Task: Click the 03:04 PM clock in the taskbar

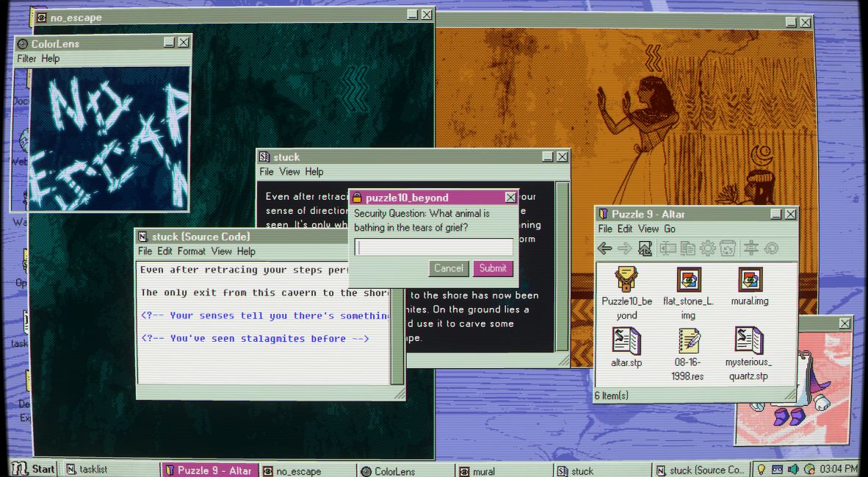Action: point(839,469)
